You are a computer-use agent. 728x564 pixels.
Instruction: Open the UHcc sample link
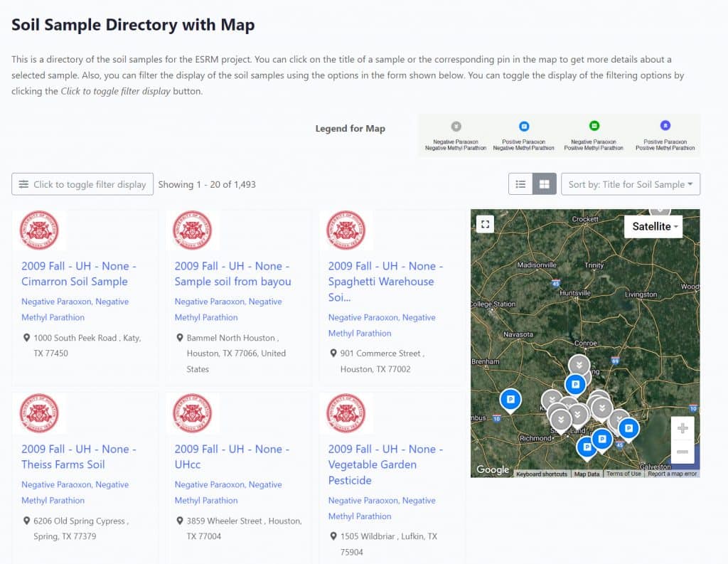(x=232, y=457)
